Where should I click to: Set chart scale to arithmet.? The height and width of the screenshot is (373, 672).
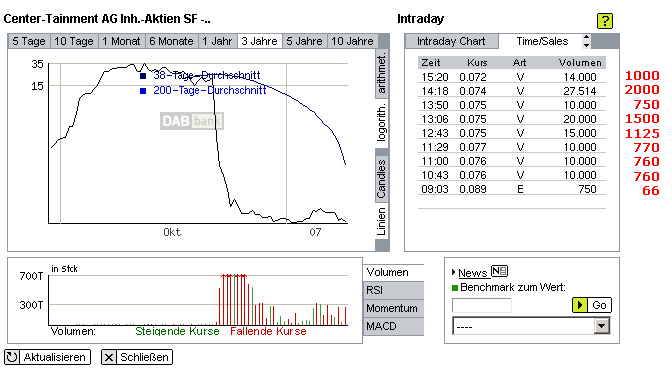[x=381, y=73]
